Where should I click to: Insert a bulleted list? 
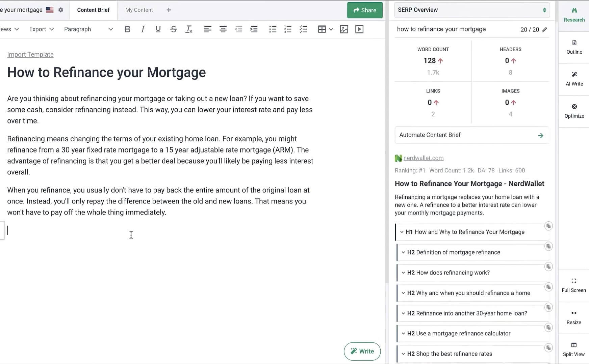273,29
